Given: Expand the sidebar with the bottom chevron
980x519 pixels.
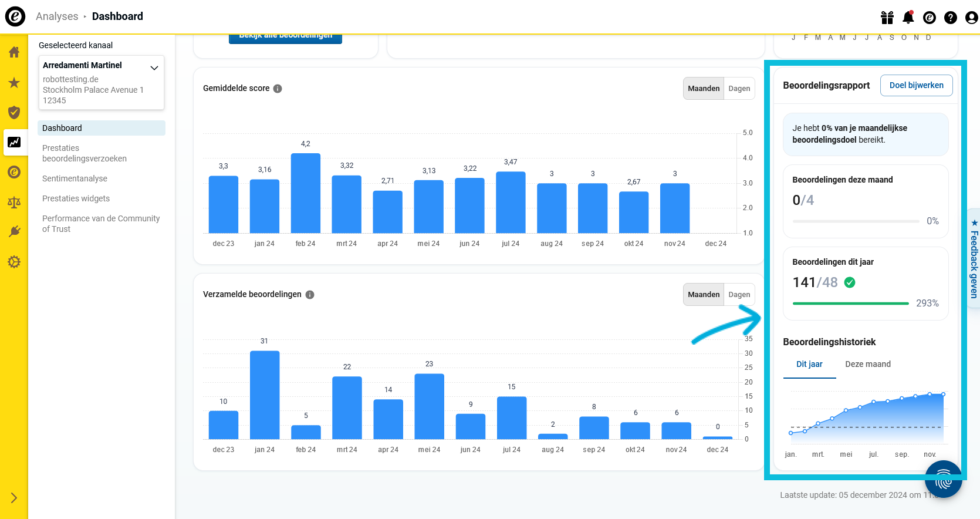Looking at the screenshot, I should 14,498.
